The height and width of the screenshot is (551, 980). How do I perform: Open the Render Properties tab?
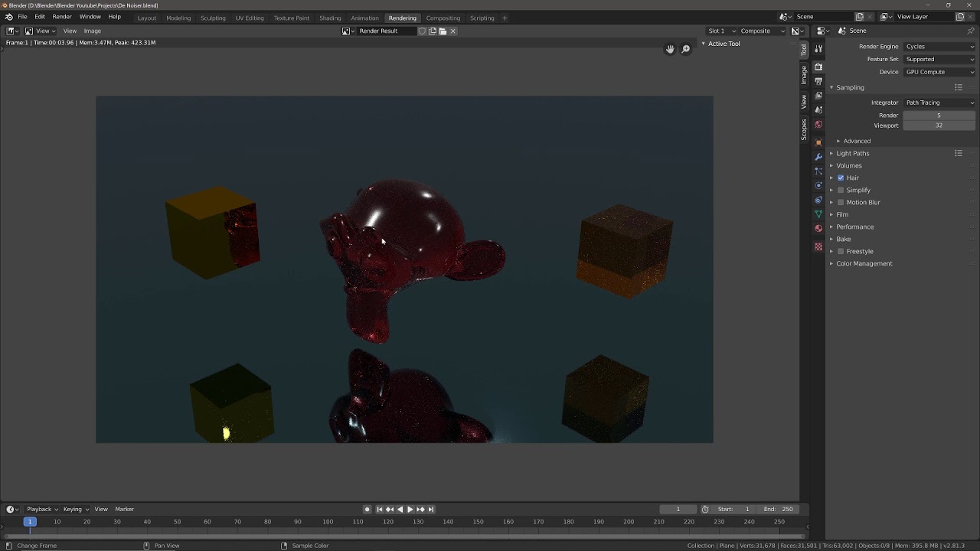click(818, 66)
